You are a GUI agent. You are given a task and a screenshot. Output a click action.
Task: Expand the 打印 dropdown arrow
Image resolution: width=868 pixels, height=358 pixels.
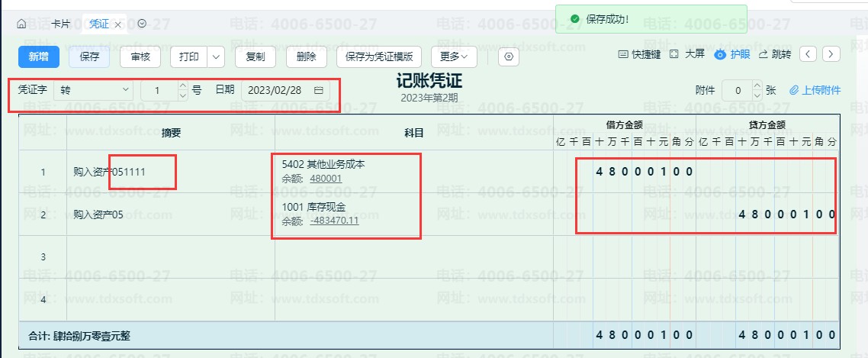point(216,56)
